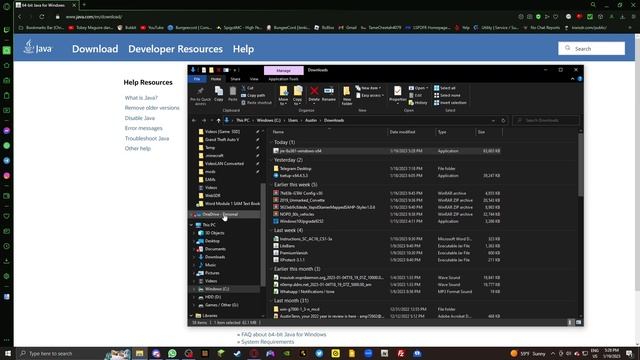The height and width of the screenshot is (360, 640).
Task: Click the Edit command in Open group
Action: [416, 95]
